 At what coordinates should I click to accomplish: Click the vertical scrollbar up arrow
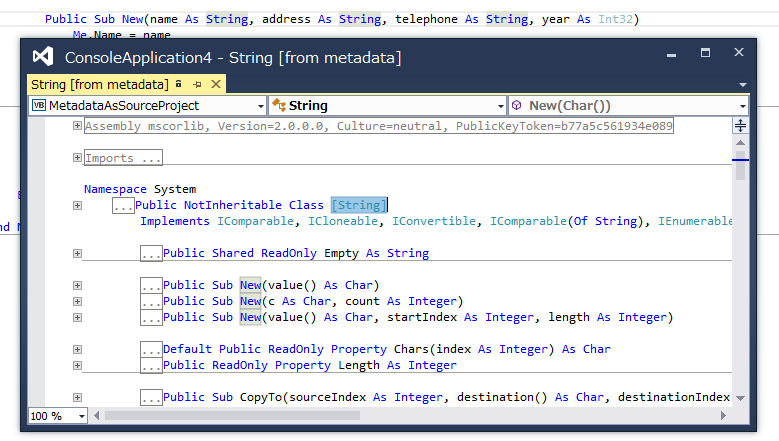[x=740, y=143]
